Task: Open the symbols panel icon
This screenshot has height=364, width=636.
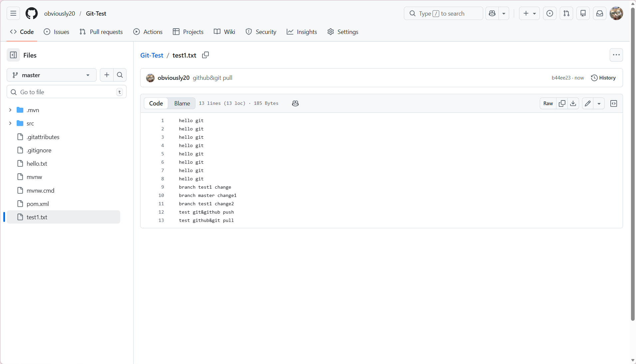Action: tap(614, 103)
